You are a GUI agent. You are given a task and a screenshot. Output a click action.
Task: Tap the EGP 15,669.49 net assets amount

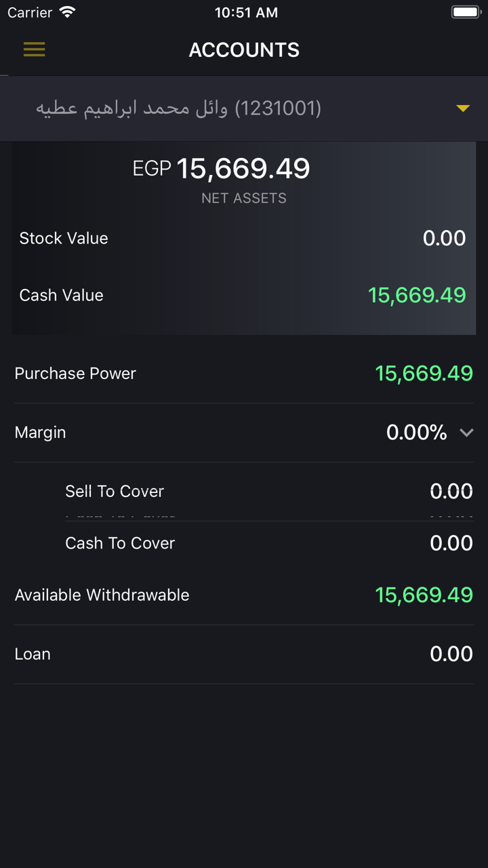[222, 169]
